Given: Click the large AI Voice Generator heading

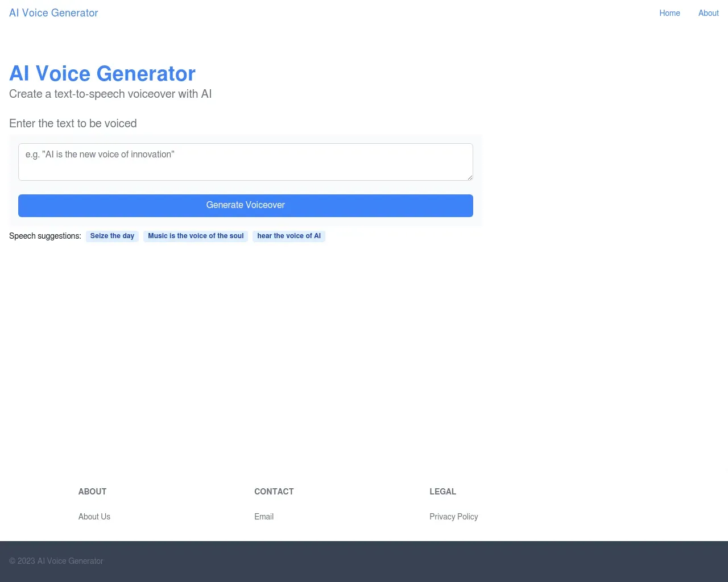Looking at the screenshot, I should point(102,74).
